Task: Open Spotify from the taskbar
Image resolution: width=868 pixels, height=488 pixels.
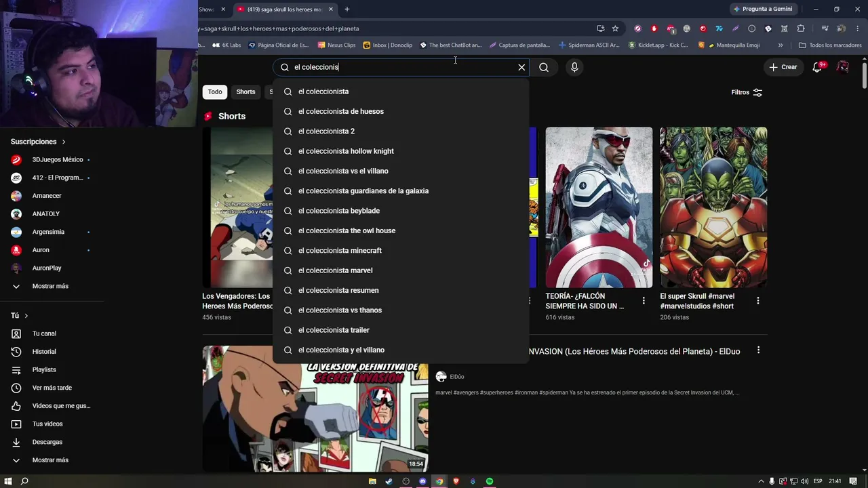Action: [490, 481]
